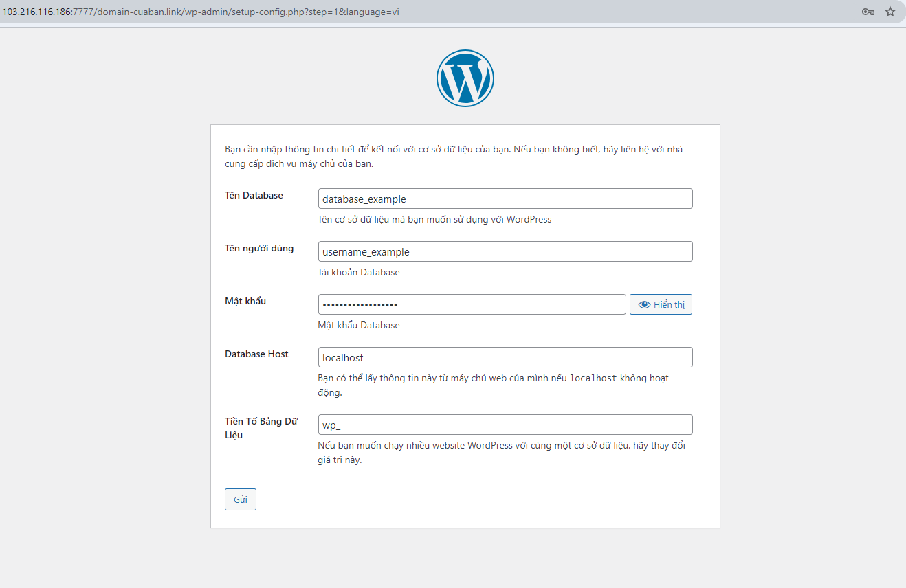Open the saved passwords key icon
The image size is (906, 588).
[x=868, y=12]
